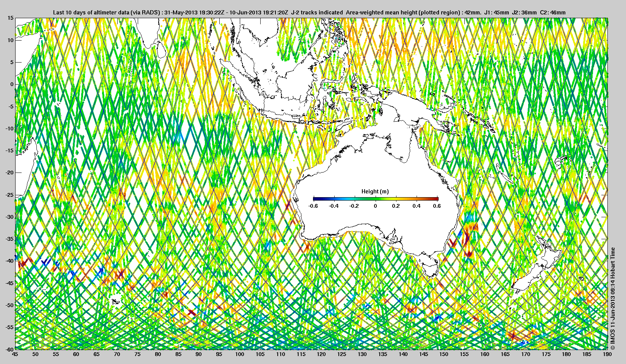The height and width of the screenshot is (364, 626).
Task: Click colorbar tick label '-0.4'
Action: [334, 206]
